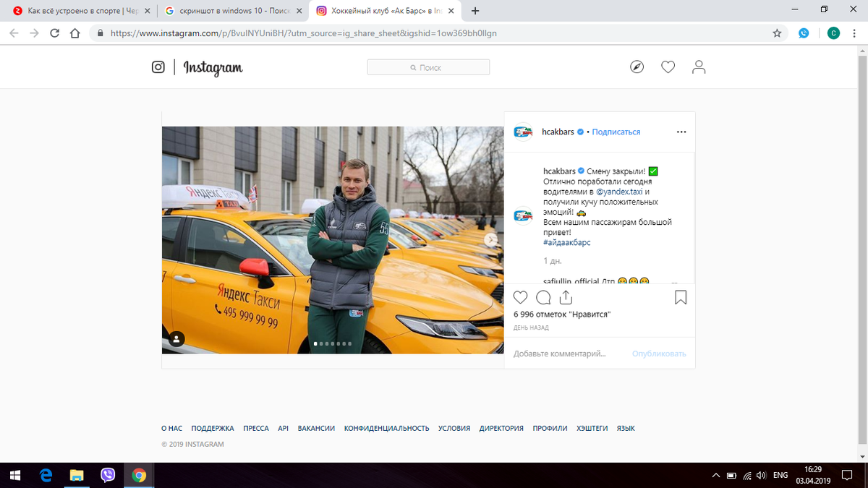Open volume control in tray
Screen dimensions: 868x488
click(x=761, y=475)
